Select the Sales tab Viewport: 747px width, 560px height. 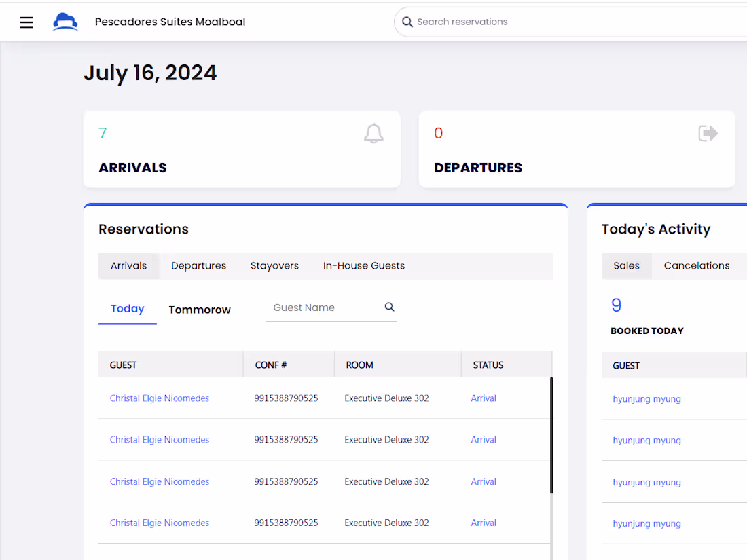tap(626, 265)
